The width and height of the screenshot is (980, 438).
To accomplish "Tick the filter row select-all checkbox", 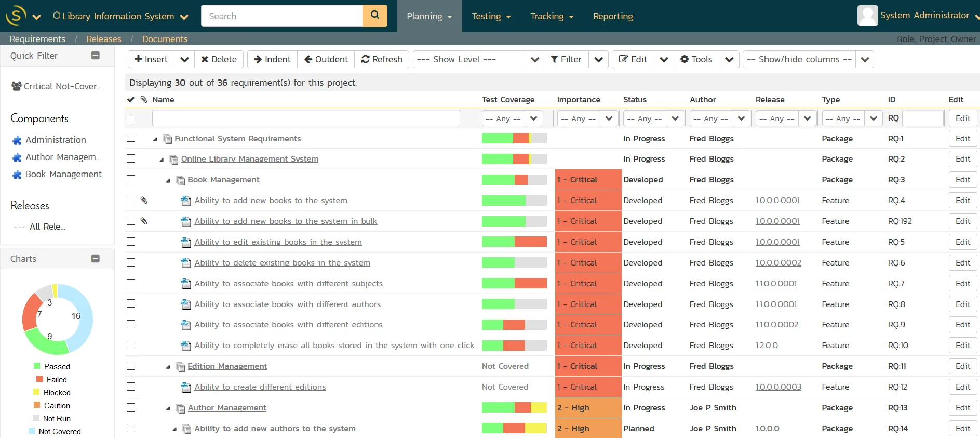I will [131, 120].
